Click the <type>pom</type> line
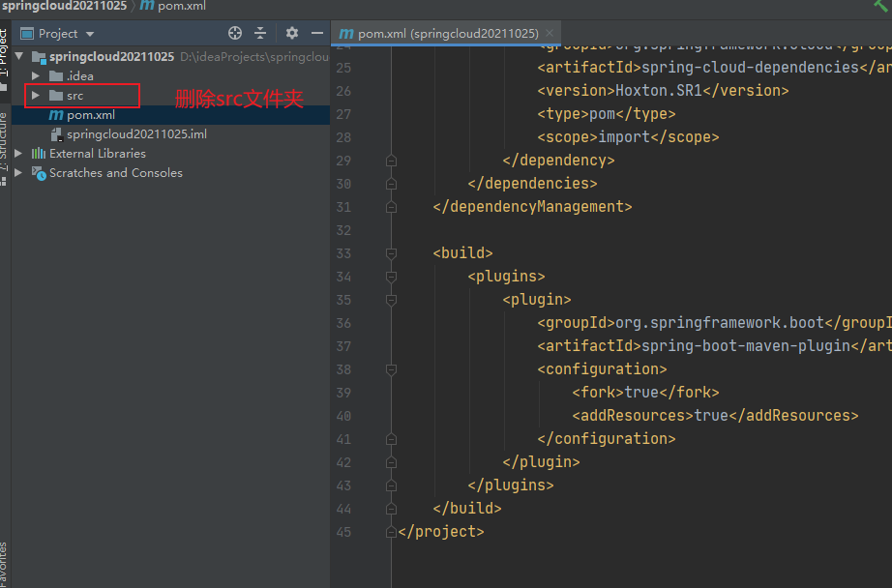The image size is (892, 588). tap(607, 114)
